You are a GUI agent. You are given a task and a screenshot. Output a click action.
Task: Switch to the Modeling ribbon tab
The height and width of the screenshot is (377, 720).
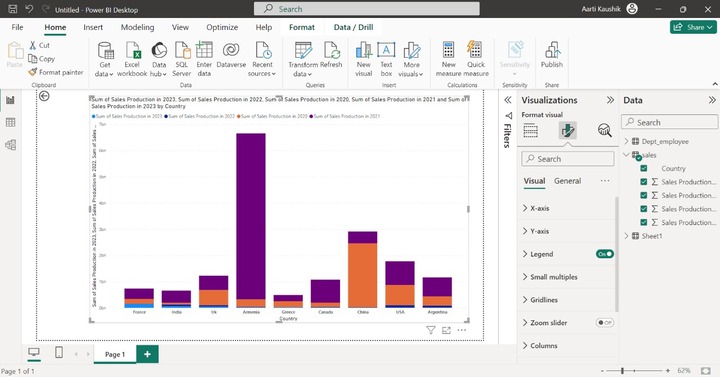point(137,27)
